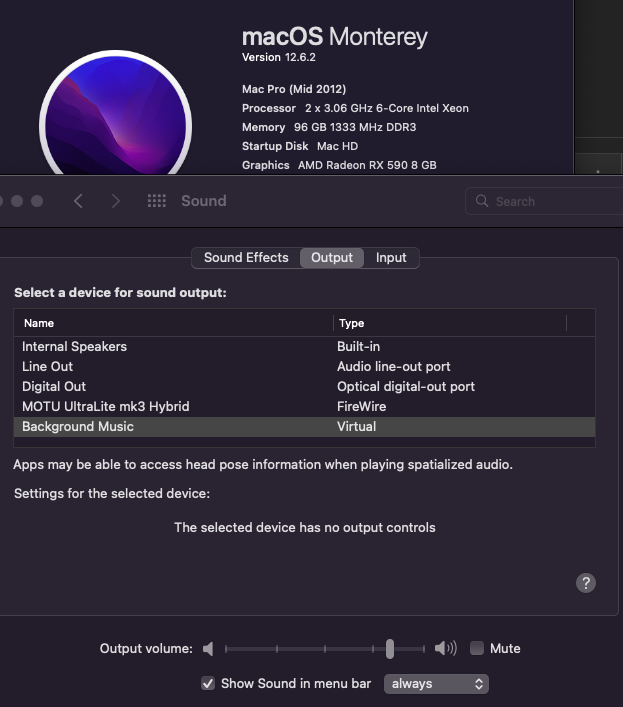
Task: Click '2 x 3.06 GHz 6-Core Intel Xeon'
Action: (387, 108)
